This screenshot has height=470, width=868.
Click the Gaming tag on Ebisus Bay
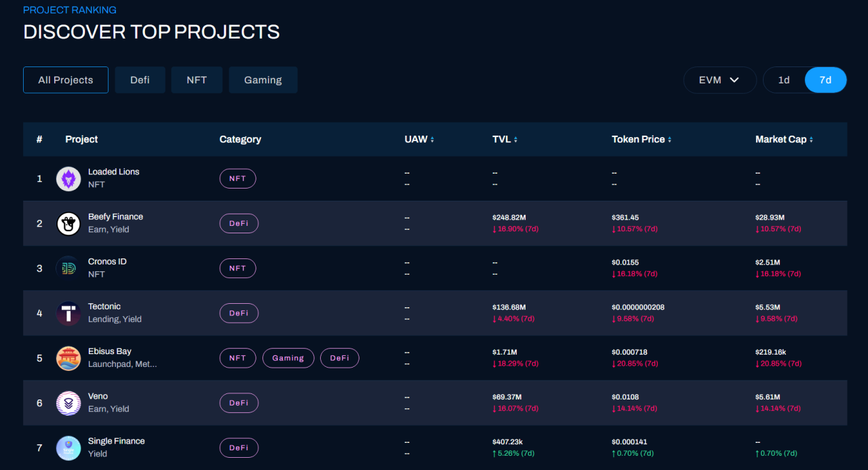(288, 358)
